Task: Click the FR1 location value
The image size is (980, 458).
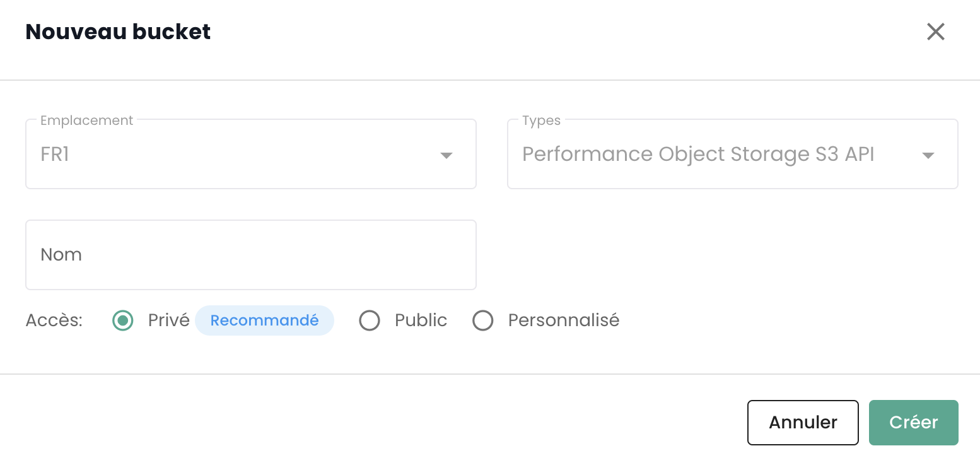Action: (55, 155)
